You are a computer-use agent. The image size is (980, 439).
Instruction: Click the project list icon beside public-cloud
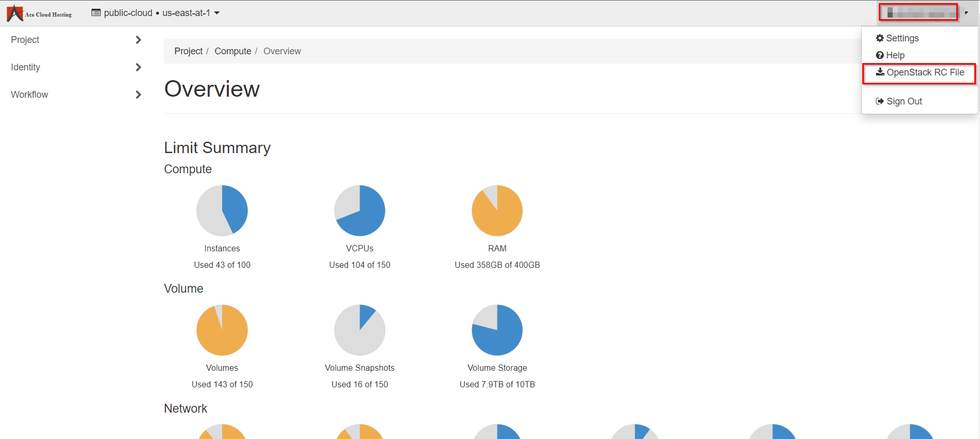coord(96,13)
